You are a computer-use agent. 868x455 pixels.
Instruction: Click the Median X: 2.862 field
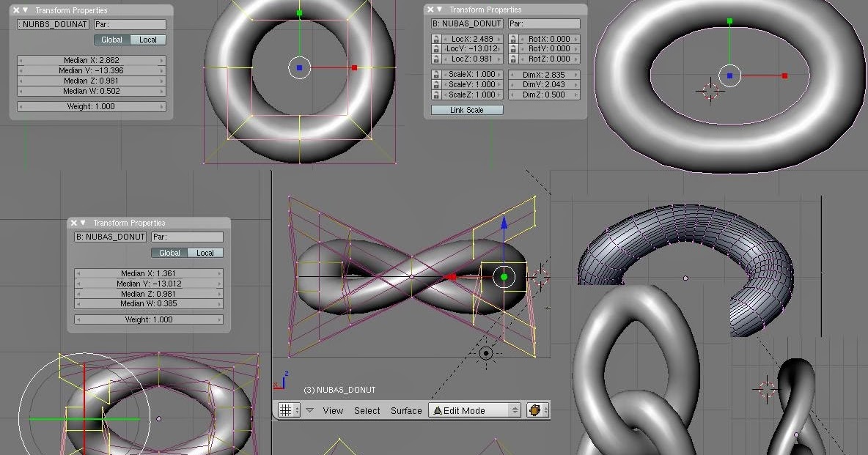pos(92,60)
